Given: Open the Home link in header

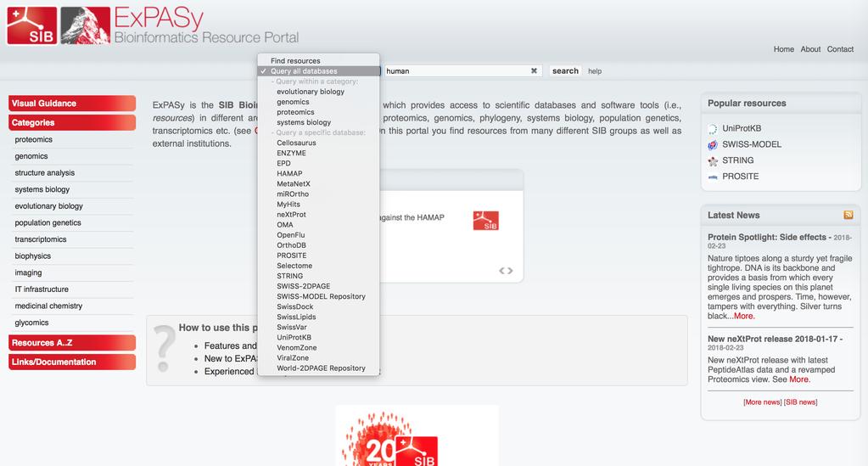Looking at the screenshot, I should pos(784,49).
